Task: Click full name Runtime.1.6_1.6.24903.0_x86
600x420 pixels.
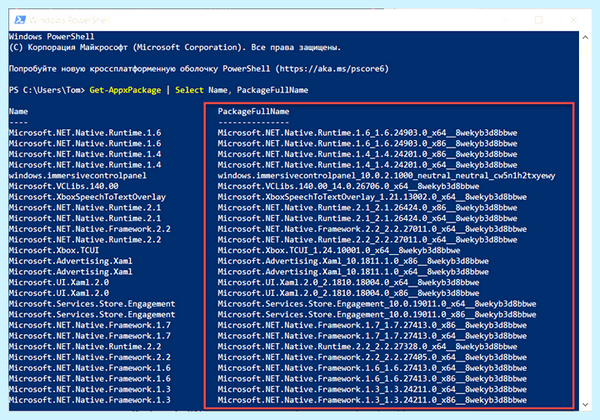Action: (x=367, y=143)
